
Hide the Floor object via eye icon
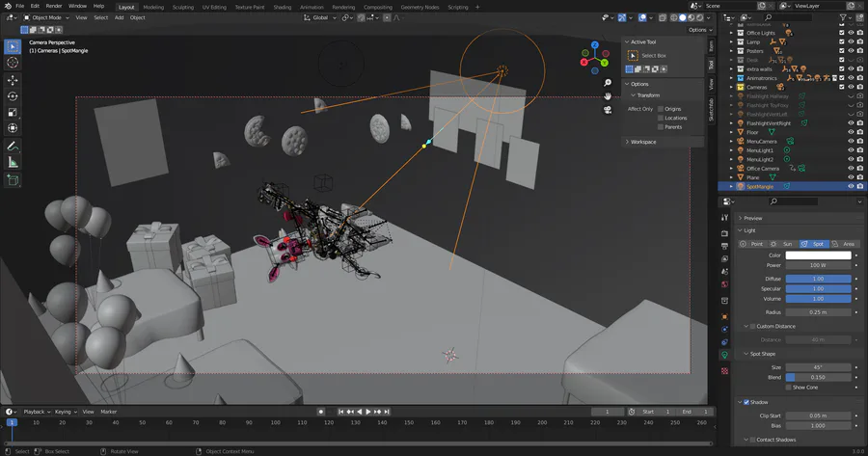point(851,132)
